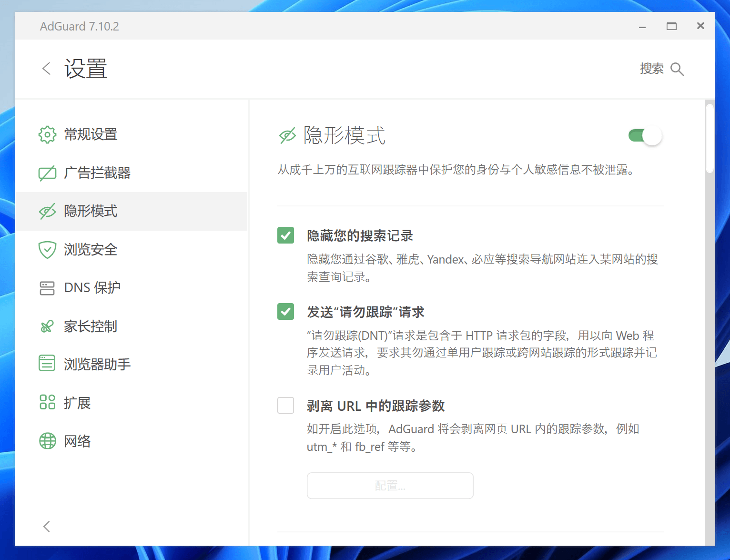Viewport: 730px width, 560px height.
Task: Disable the 隐形模式 master toggle
Action: click(644, 135)
